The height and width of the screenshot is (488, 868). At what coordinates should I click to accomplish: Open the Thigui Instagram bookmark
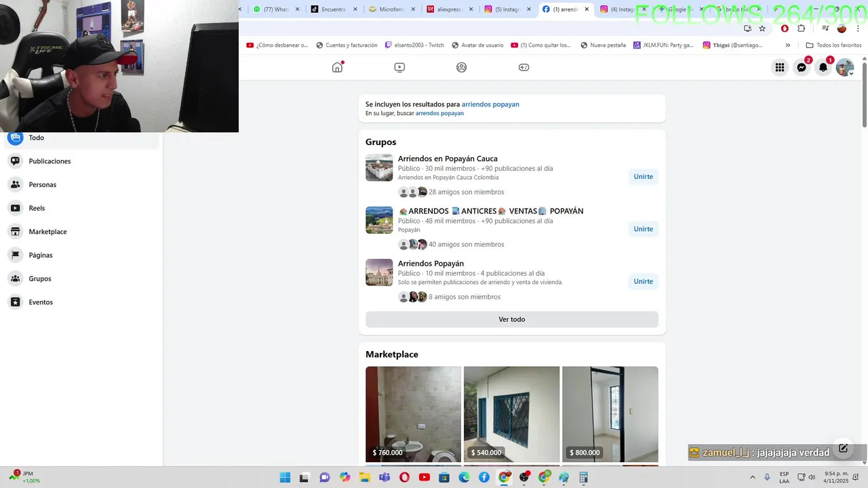732,45
